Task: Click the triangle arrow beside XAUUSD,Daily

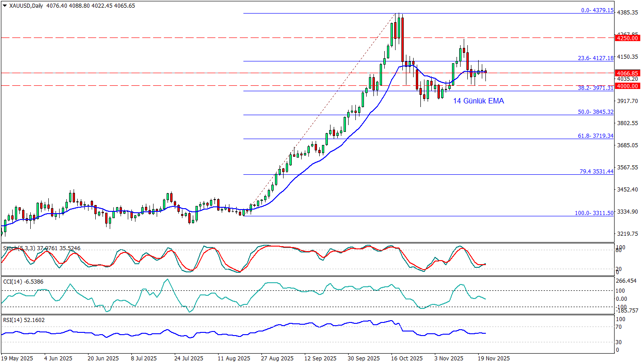Action: coord(5,5)
